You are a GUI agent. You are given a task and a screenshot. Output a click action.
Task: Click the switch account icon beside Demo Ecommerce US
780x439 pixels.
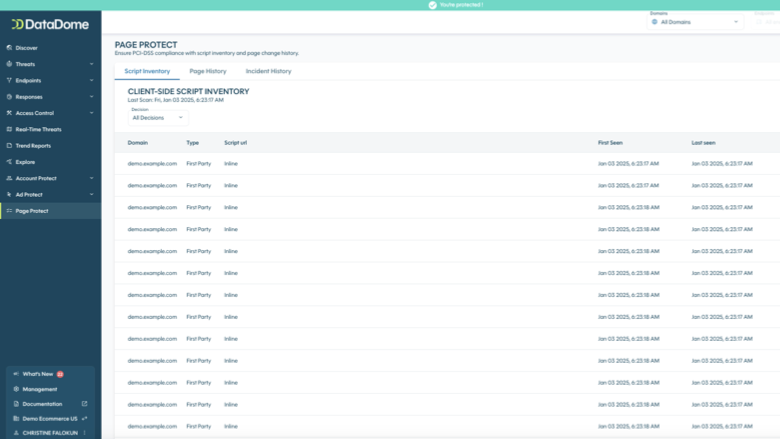pyautogui.click(x=85, y=419)
